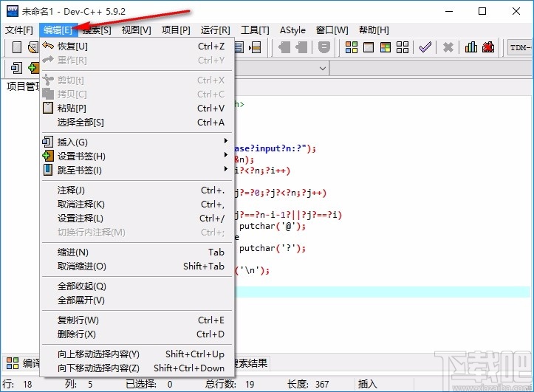Image resolution: width=534 pixels, height=392 pixels.
Task: Choose 取消缩进(O) unindent entry
Action: (137, 266)
